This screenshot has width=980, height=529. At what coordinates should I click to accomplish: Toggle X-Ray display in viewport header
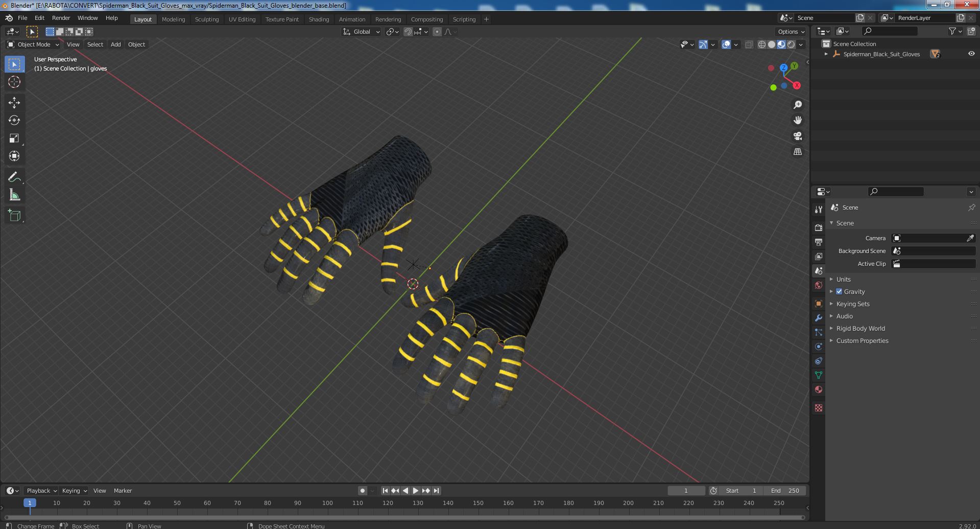pos(749,44)
